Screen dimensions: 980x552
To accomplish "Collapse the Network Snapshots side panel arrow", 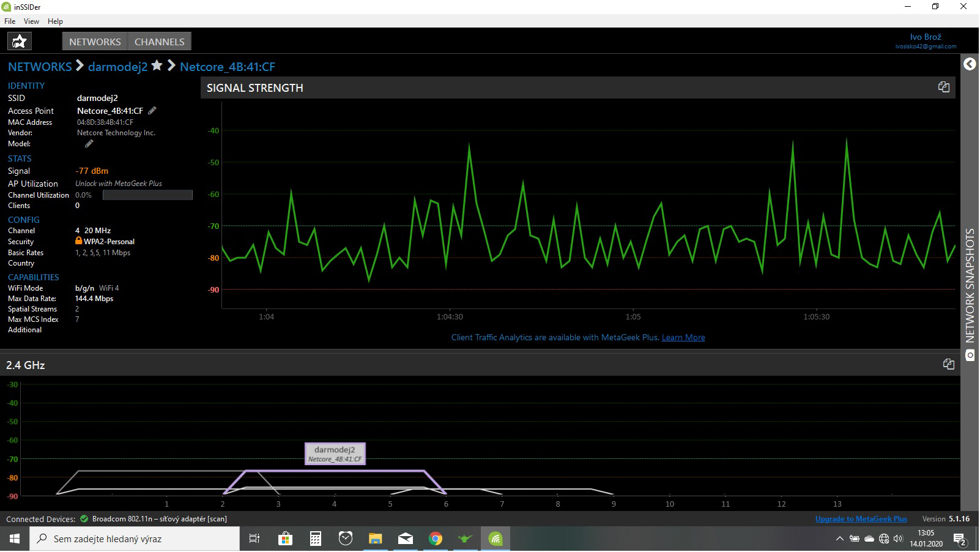I will 970,64.
